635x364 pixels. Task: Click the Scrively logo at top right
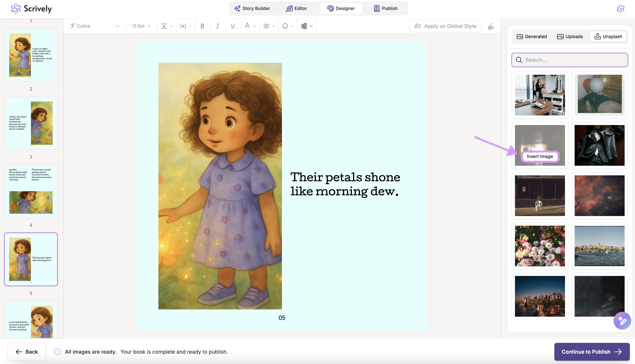[620, 9]
